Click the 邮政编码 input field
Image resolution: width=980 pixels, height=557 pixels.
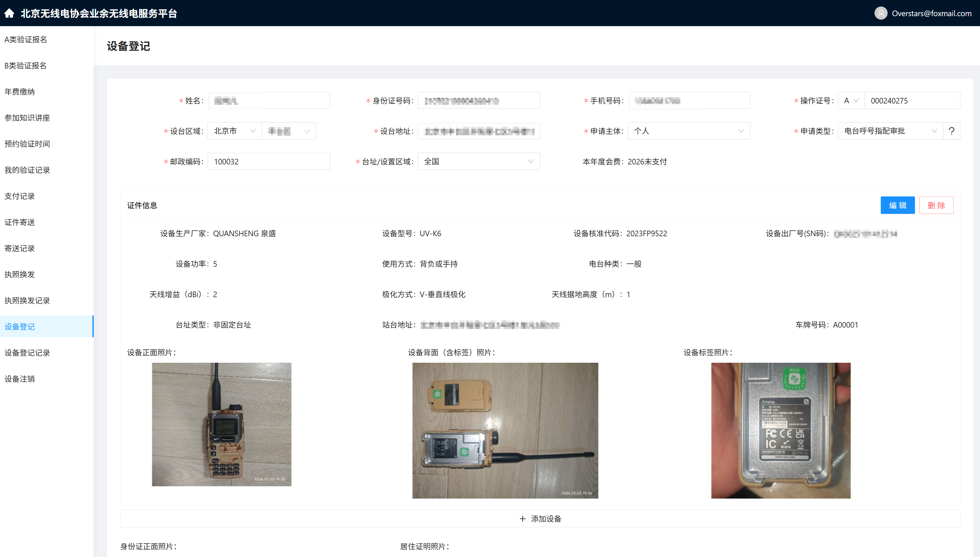[x=268, y=161]
